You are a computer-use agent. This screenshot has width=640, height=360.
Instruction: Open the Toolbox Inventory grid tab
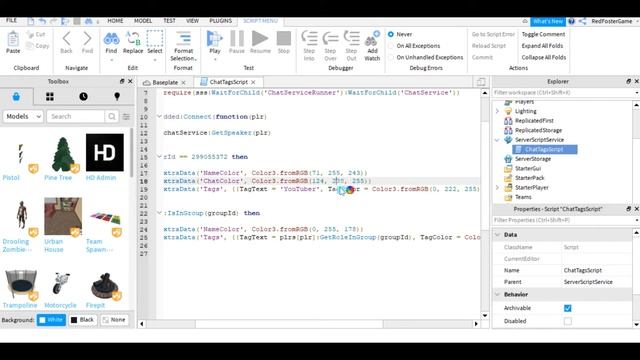pyautogui.click(x=50, y=97)
